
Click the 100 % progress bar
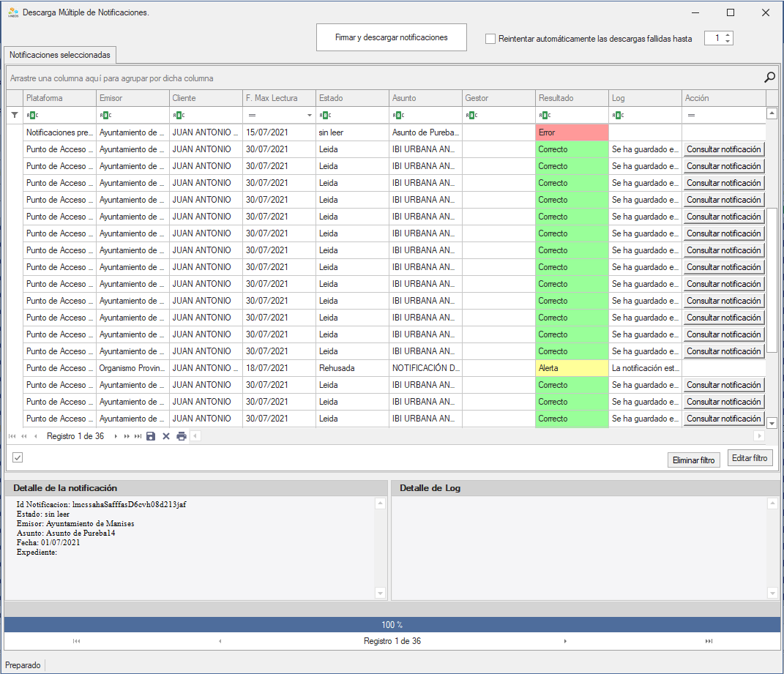[x=392, y=624]
